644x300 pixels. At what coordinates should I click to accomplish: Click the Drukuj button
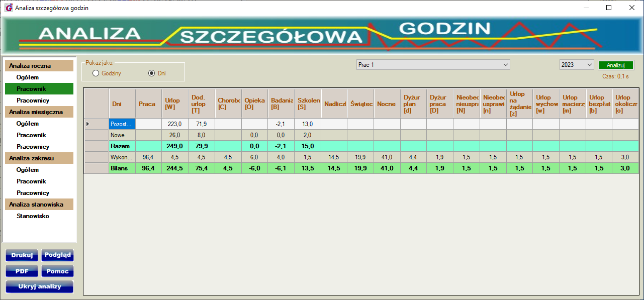[22, 255]
